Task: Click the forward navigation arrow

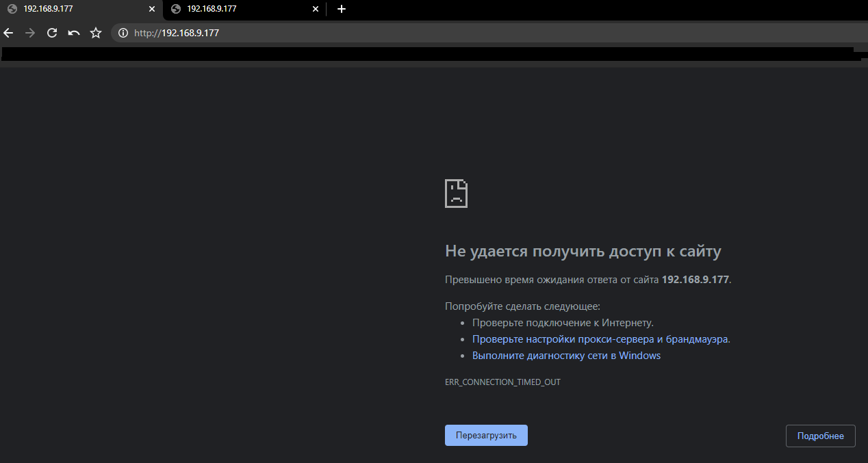Action: pyautogui.click(x=29, y=33)
